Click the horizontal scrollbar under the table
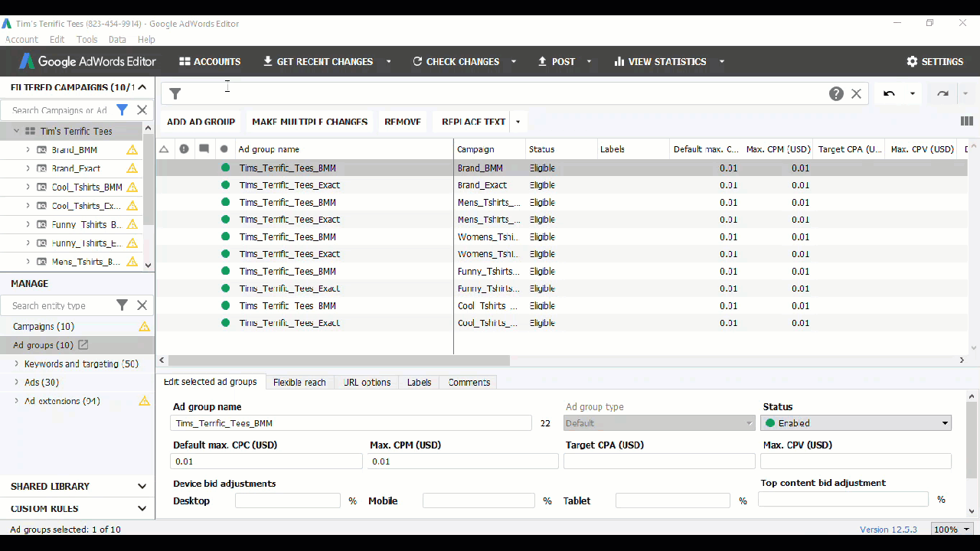Image resolution: width=980 pixels, height=551 pixels. 338,360
